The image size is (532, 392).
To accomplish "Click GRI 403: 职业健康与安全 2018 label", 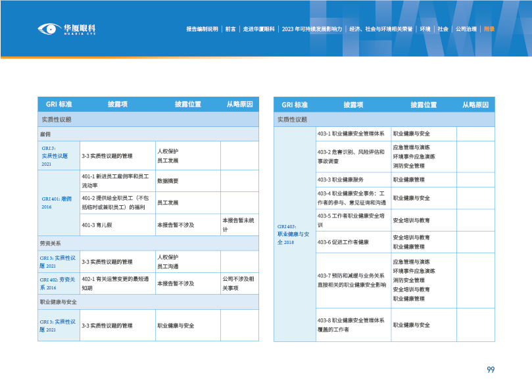I will click(x=295, y=234).
